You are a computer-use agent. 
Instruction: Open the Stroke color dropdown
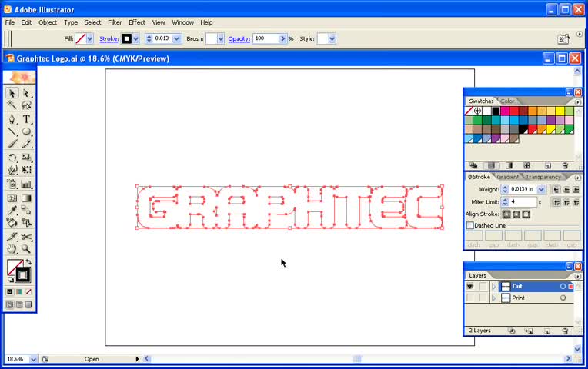[x=135, y=38]
